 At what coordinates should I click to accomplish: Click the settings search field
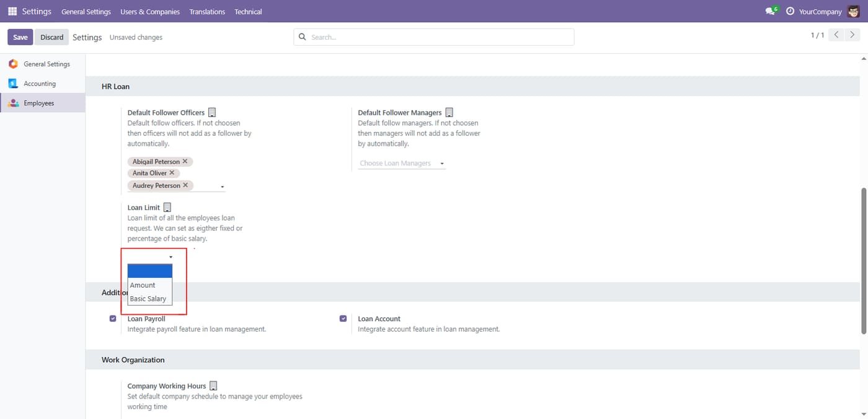pyautogui.click(x=434, y=37)
